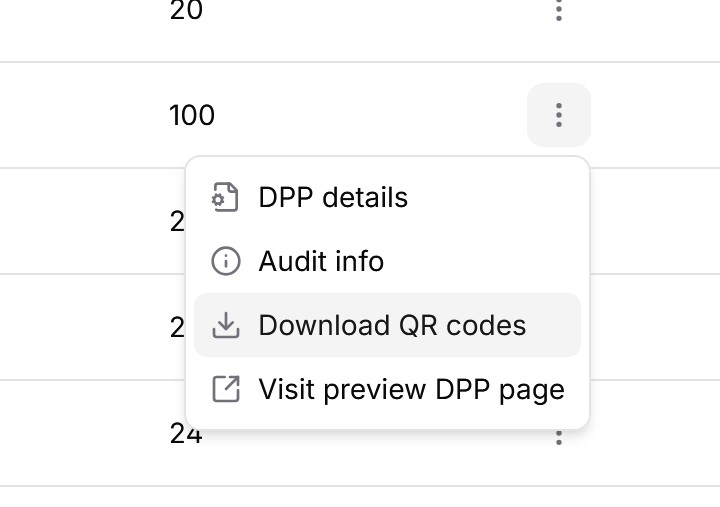
Task: Visit preview DPP page
Action: coord(411,389)
